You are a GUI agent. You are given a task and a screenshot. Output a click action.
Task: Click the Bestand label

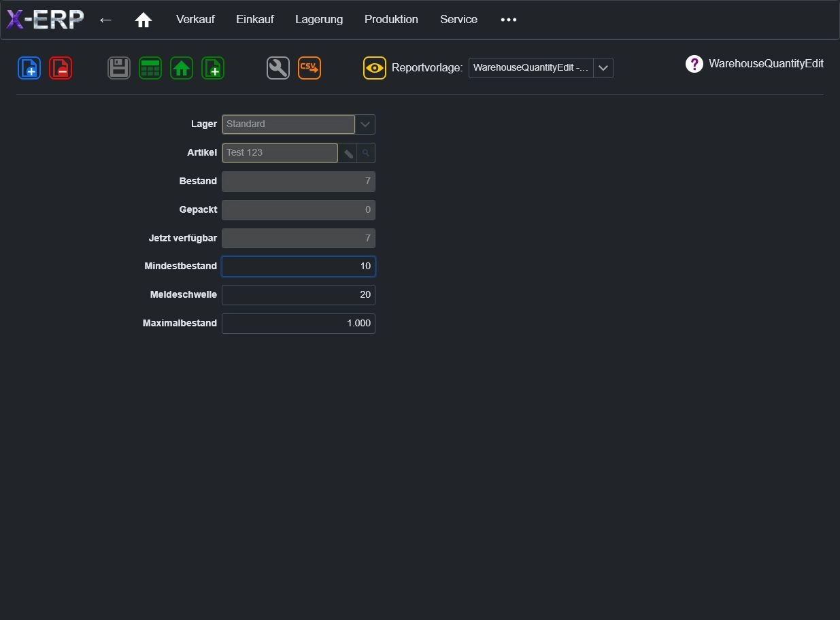(198, 182)
